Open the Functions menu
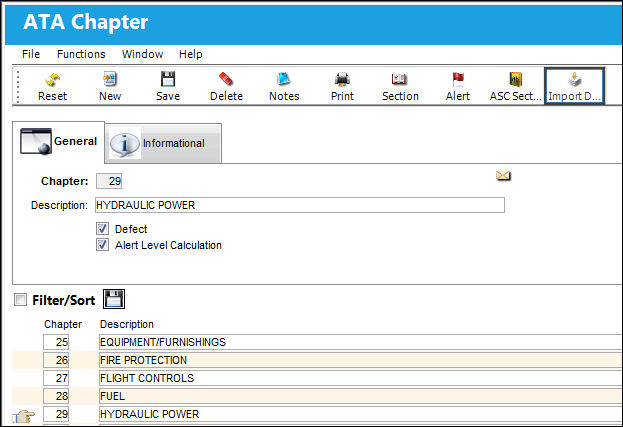The width and height of the screenshot is (623, 427). [81, 54]
